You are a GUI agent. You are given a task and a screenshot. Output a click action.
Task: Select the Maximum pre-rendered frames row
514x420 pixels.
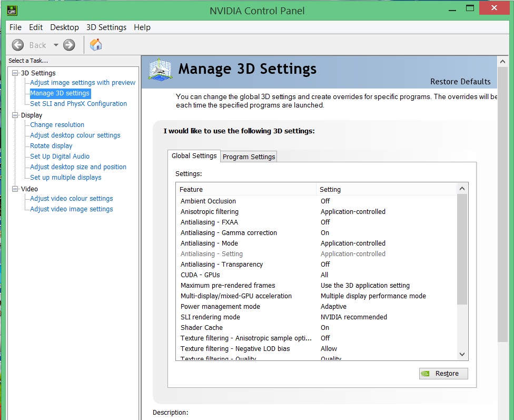click(x=317, y=285)
